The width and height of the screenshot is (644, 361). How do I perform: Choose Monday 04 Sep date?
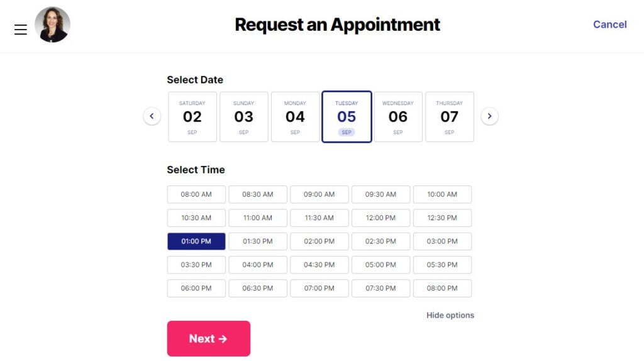[x=296, y=117]
